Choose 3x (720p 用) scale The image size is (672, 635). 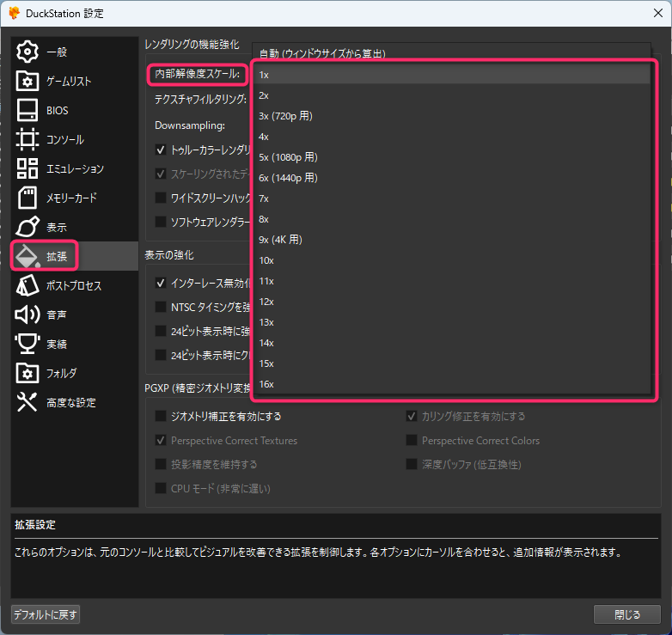[452, 116]
